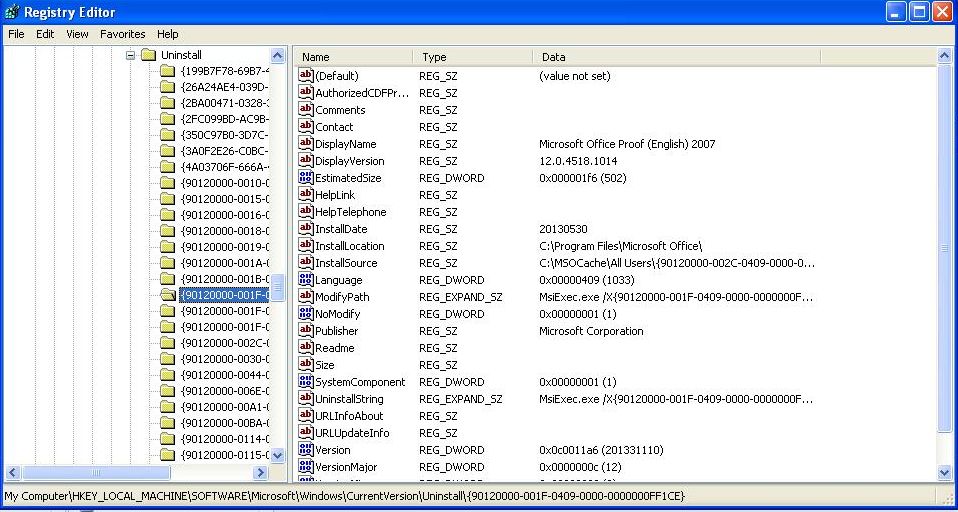Select the {90120000-0016 registry key
958x512 pixels.
coord(225,215)
